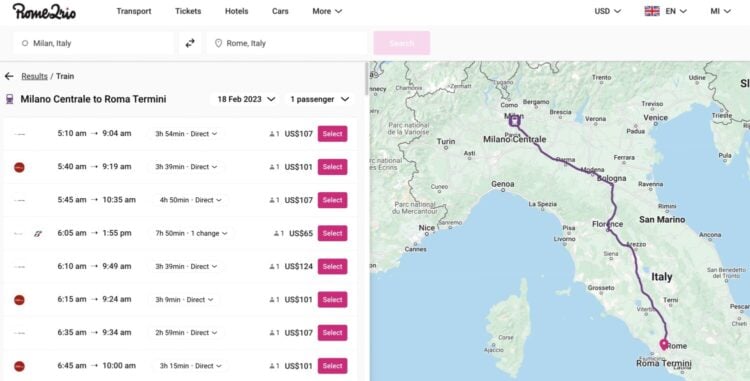Select the 6:15 am US$101 train
The height and width of the screenshot is (381, 750).
[332, 300]
